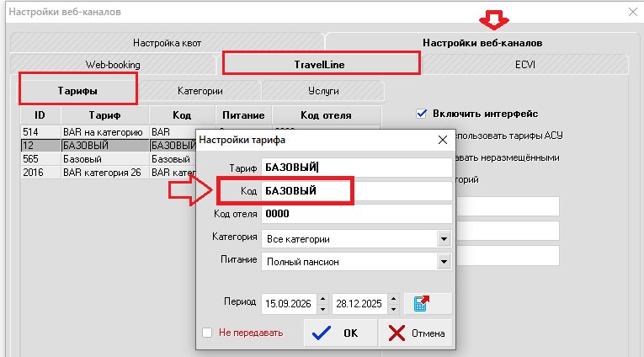Click the period end date field
This screenshot has width=644, height=357.
pyautogui.click(x=359, y=304)
